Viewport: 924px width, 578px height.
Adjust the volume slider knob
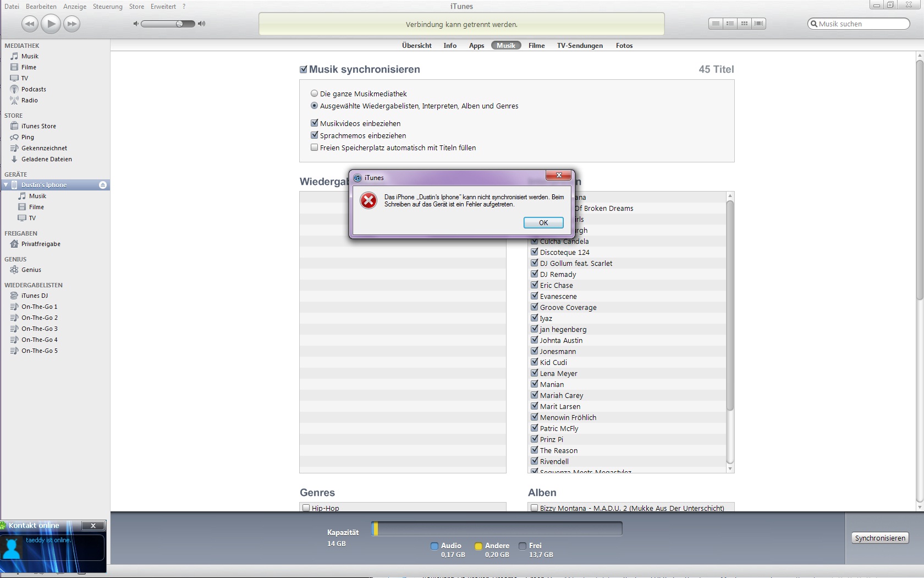tap(179, 24)
